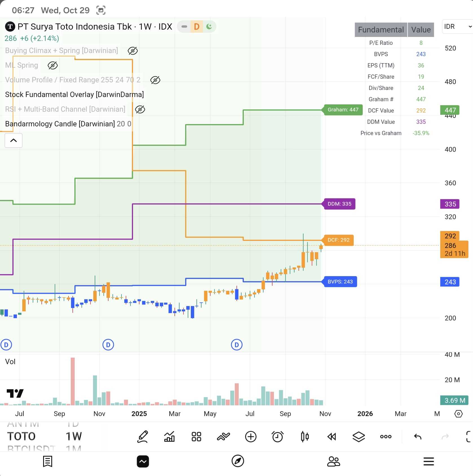Show the Buying Climax + Spring indicator
The image size is (473, 476).
[132, 51]
